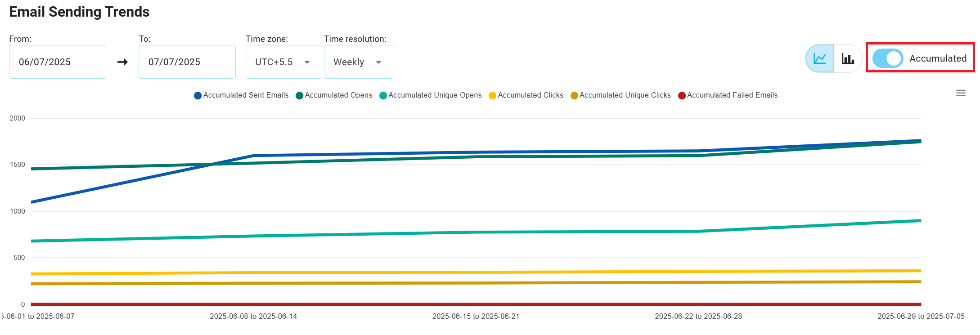Toggle Accumulated Unique Opens series

435,95
